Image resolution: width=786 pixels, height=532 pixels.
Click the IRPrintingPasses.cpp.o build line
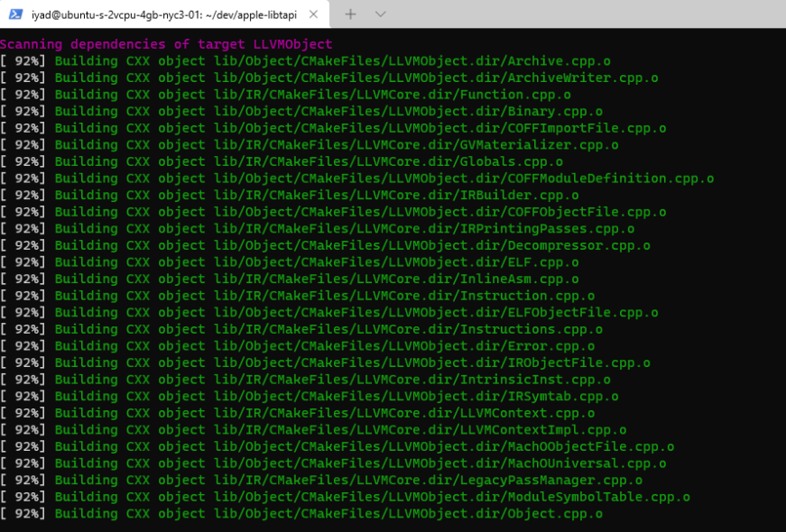318,229
